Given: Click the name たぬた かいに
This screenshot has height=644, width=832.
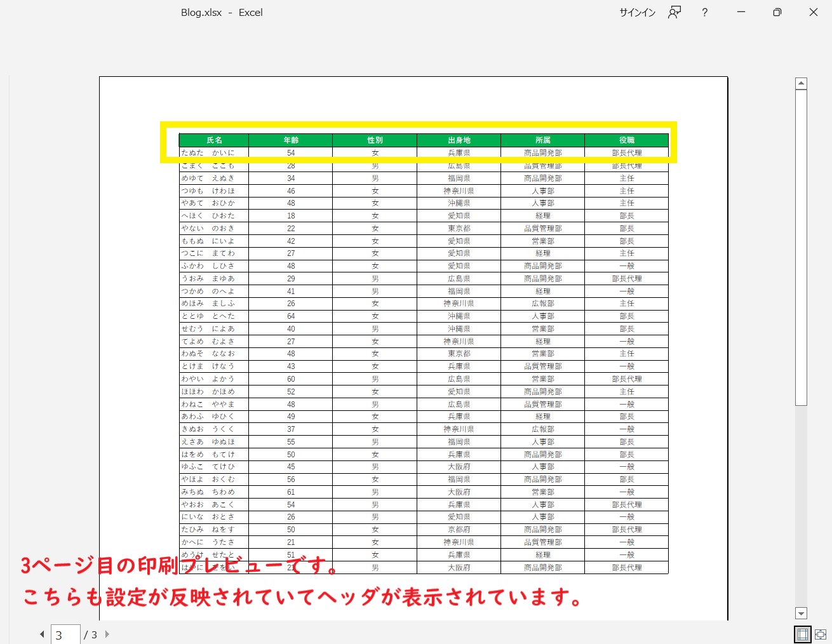Looking at the screenshot, I should point(208,153).
